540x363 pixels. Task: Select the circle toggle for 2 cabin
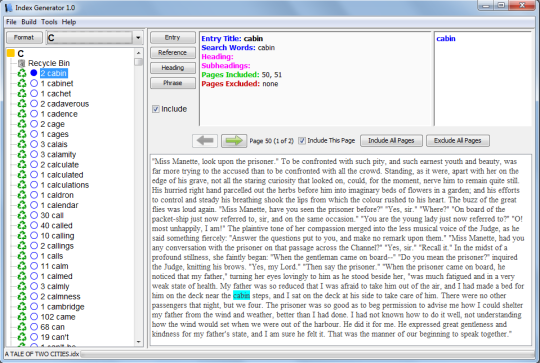(34, 73)
